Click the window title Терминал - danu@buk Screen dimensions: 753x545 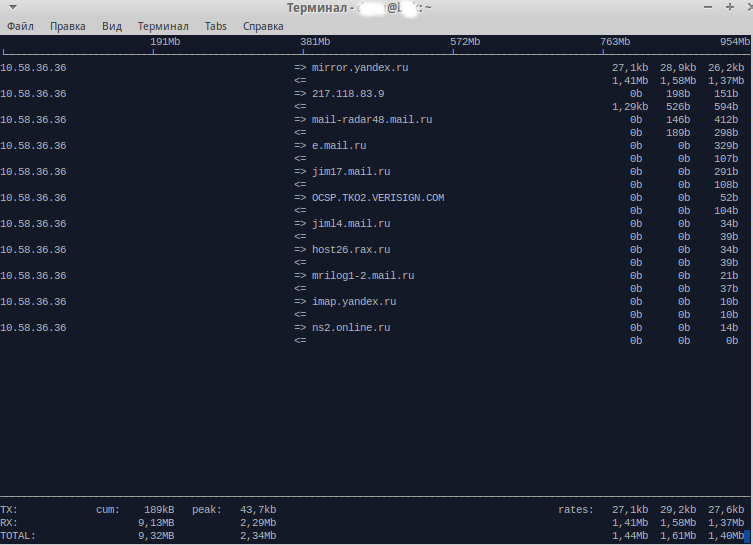point(358,8)
